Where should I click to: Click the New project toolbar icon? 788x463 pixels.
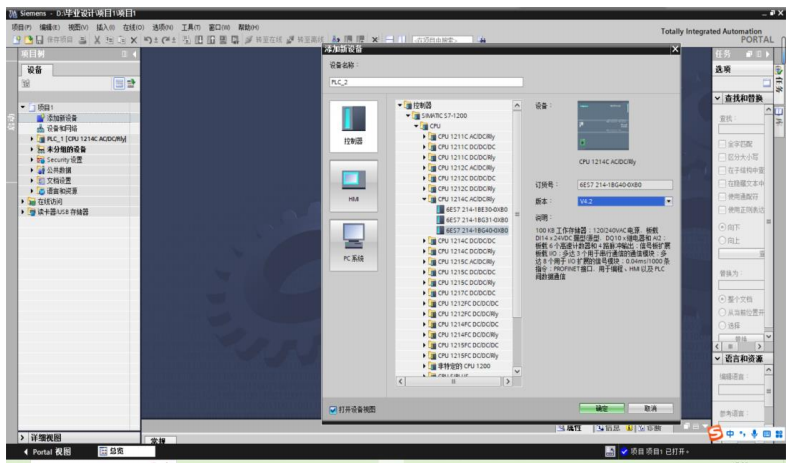coord(17,39)
